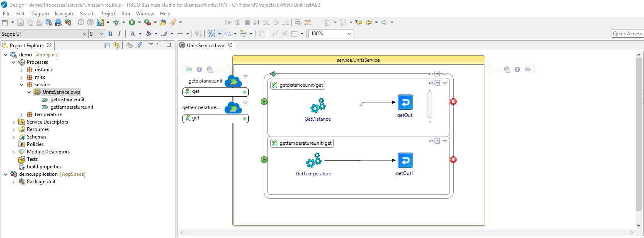
Task: Toggle Italic text formatting
Action: [119, 34]
